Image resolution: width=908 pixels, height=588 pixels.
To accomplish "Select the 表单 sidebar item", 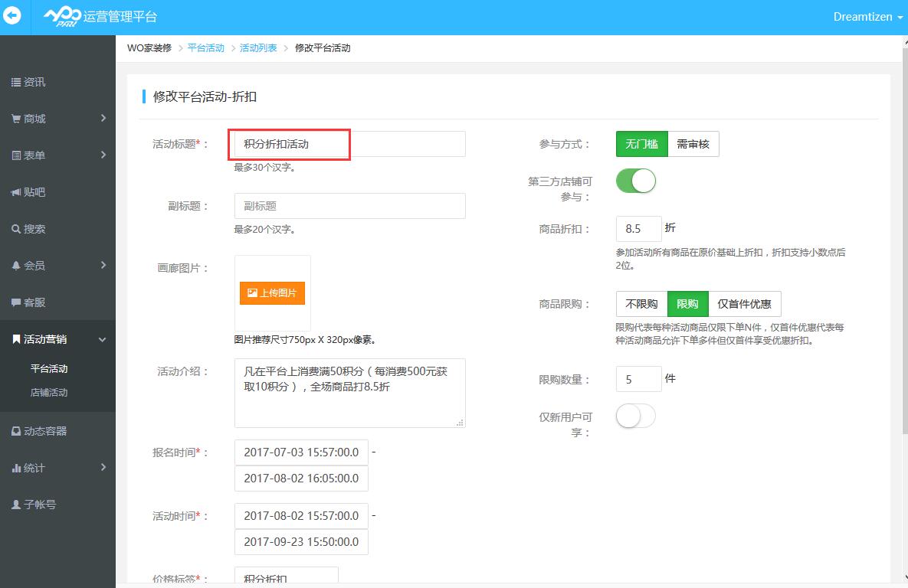I will (31, 155).
